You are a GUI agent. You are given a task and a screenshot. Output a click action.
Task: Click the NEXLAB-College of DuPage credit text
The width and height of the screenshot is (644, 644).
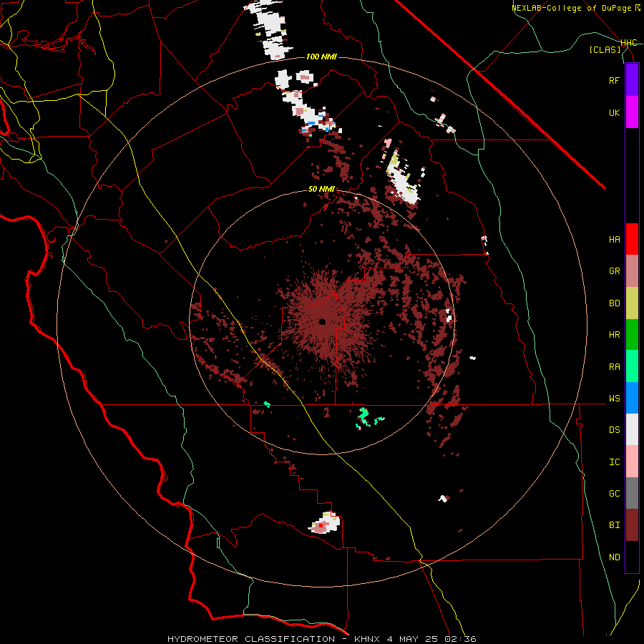click(x=572, y=8)
